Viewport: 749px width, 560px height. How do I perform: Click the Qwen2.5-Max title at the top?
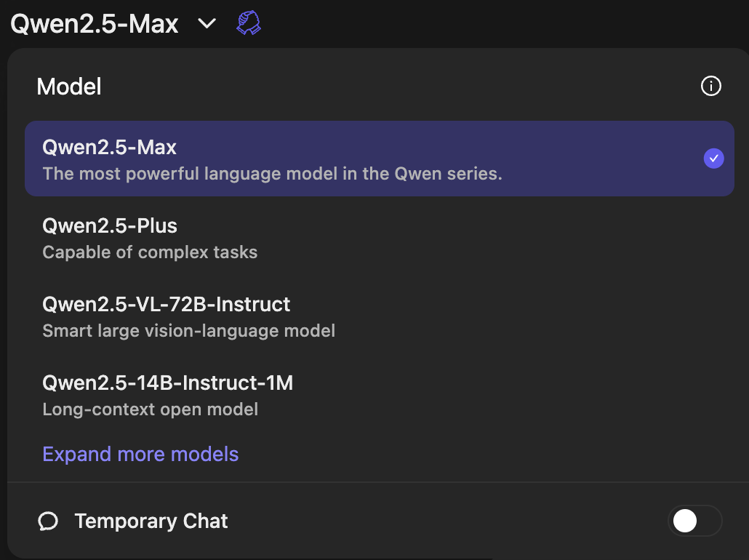(x=95, y=24)
